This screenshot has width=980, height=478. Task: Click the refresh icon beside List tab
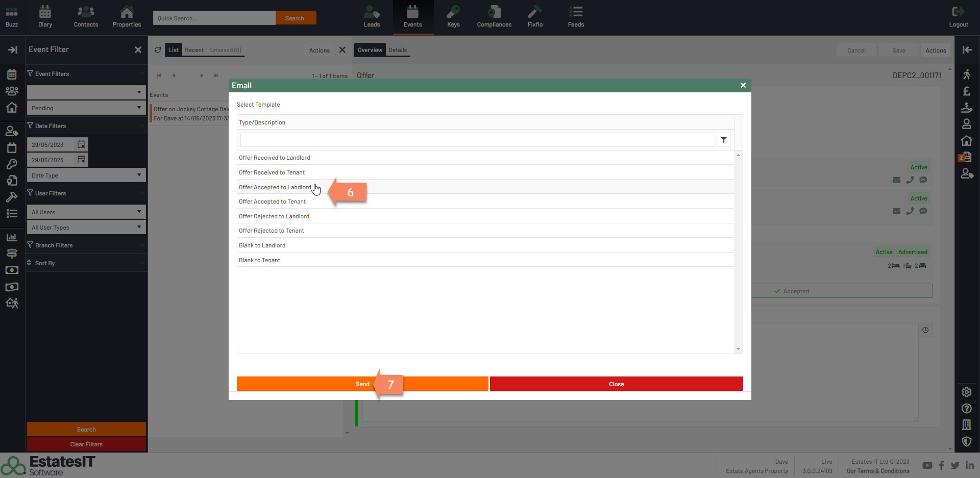point(158,50)
